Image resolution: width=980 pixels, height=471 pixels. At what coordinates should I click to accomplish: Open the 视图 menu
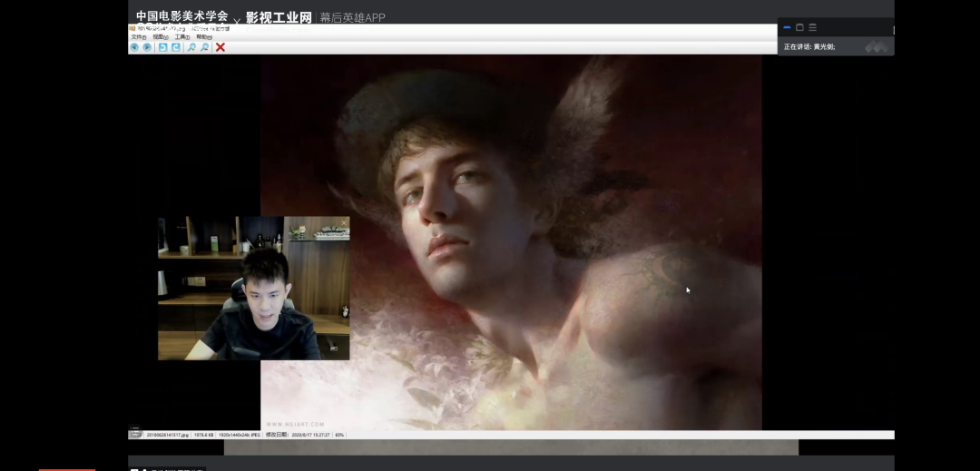point(160,37)
